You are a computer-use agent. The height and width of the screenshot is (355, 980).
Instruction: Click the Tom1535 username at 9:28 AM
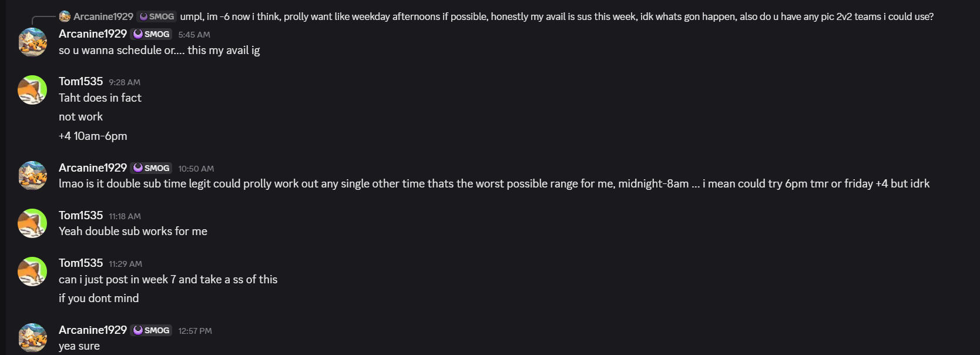[x=80, y=82]
